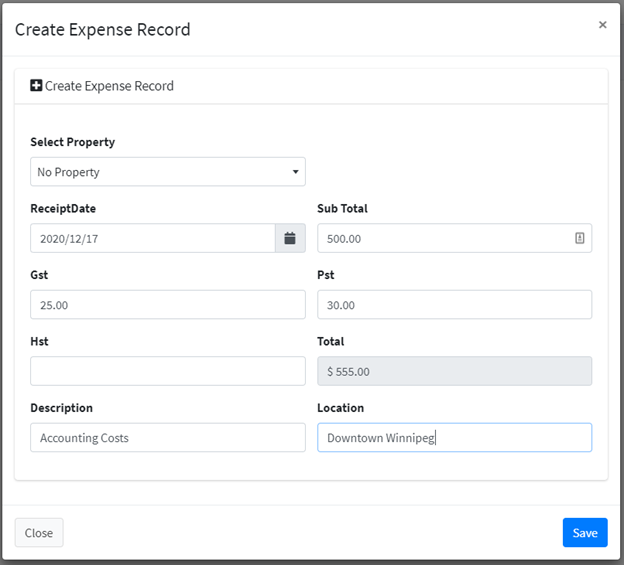Select the Pst input containing 30.00

(x=454, y=304)
